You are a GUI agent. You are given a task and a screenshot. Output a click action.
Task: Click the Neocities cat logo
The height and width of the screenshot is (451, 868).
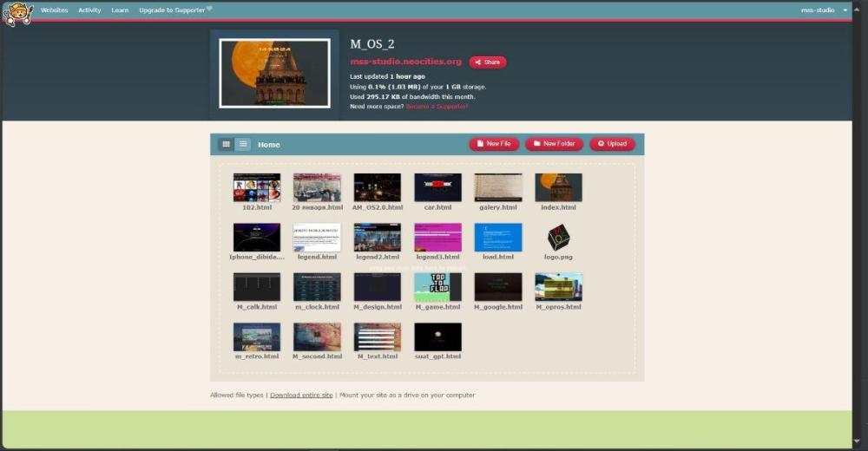[17, 14]
